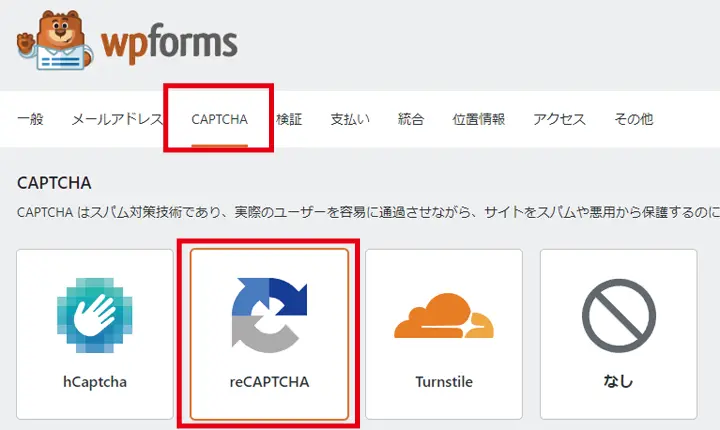Open the アクセス tab
This screenshot has width=720, height=430.
tap(560, 119)
